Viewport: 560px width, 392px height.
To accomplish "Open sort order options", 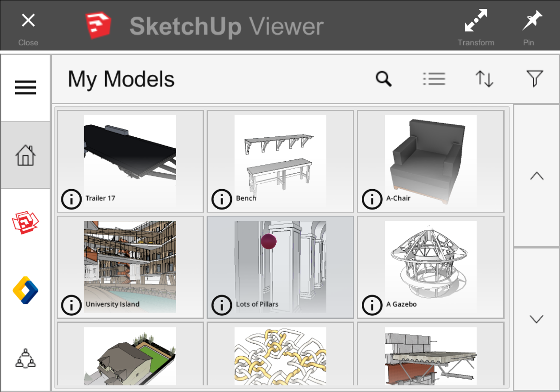I will click(x=485, y=79).
